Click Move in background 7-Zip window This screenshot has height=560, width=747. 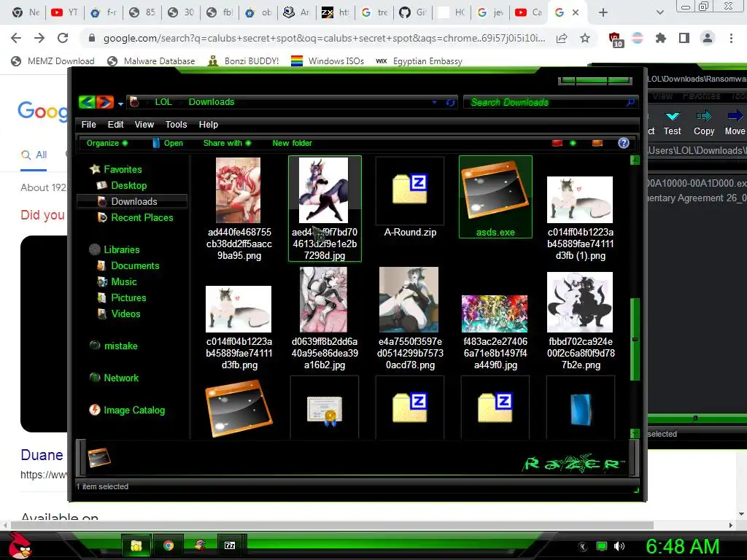click(735, 122)
